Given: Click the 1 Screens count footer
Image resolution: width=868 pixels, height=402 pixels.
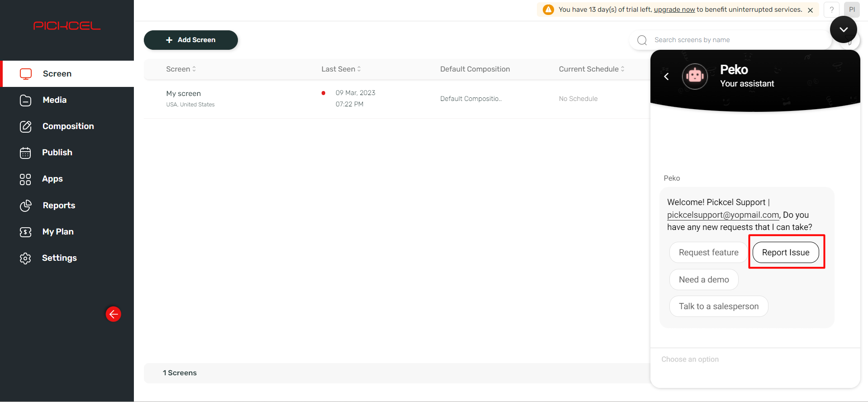Looking at the screenshot, I should pos(180,373).
